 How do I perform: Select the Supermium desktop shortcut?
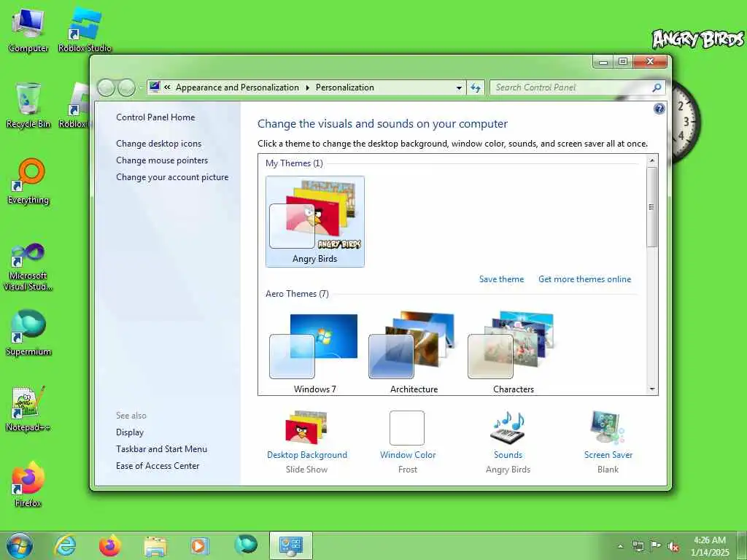point(28,332)
